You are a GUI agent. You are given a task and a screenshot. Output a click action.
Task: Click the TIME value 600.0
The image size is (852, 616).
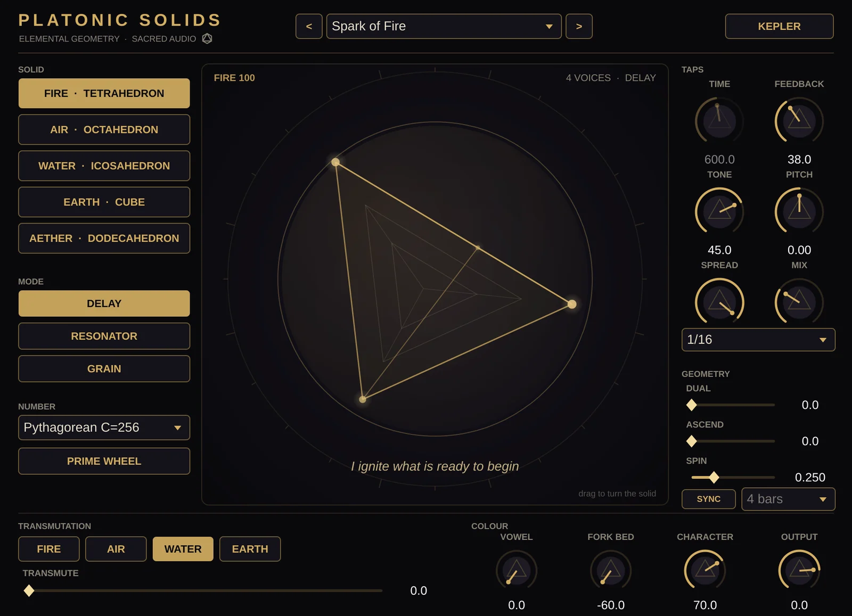pyautogui.click(x=719, y=159)
